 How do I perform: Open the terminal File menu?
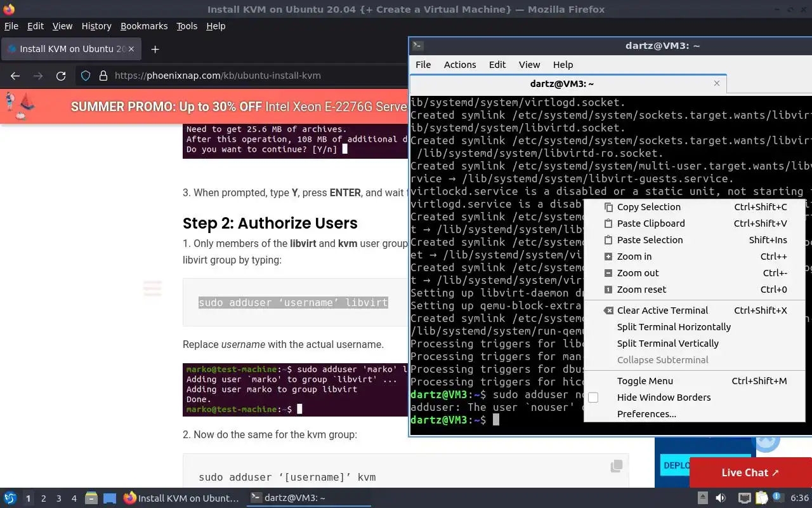[423, 65]
